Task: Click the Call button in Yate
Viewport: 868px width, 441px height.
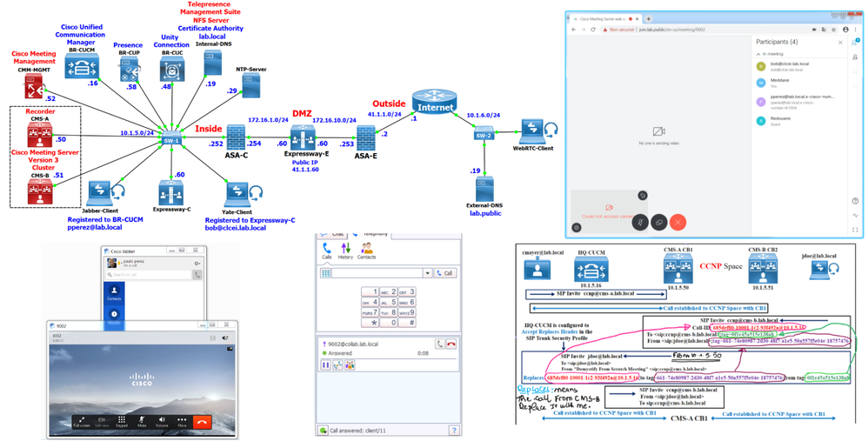Action: 445,273
